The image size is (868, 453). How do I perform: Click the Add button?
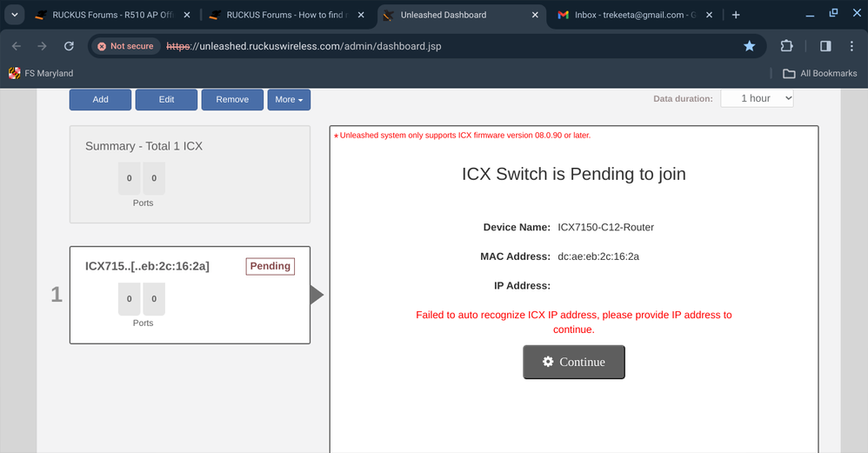coord(100,100)
